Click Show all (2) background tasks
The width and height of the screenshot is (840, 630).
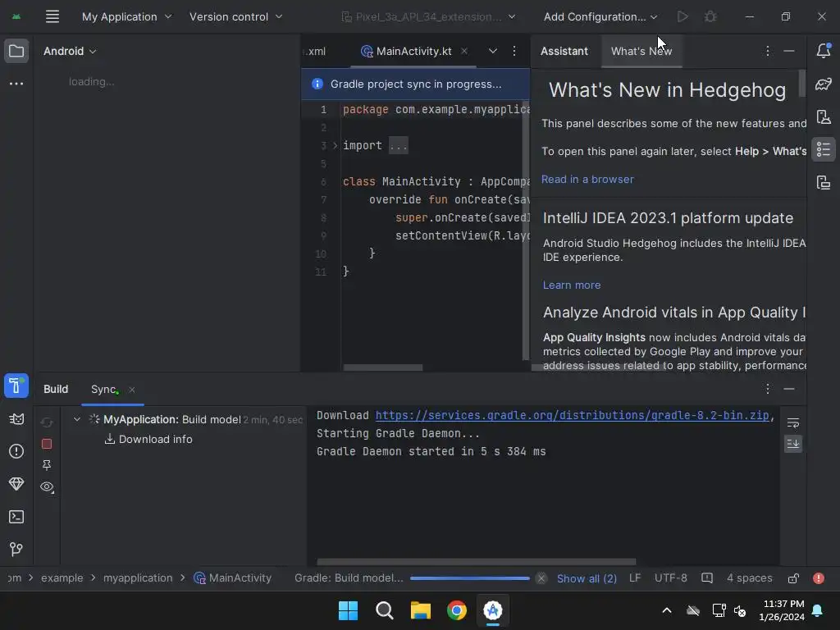point(587,578)
